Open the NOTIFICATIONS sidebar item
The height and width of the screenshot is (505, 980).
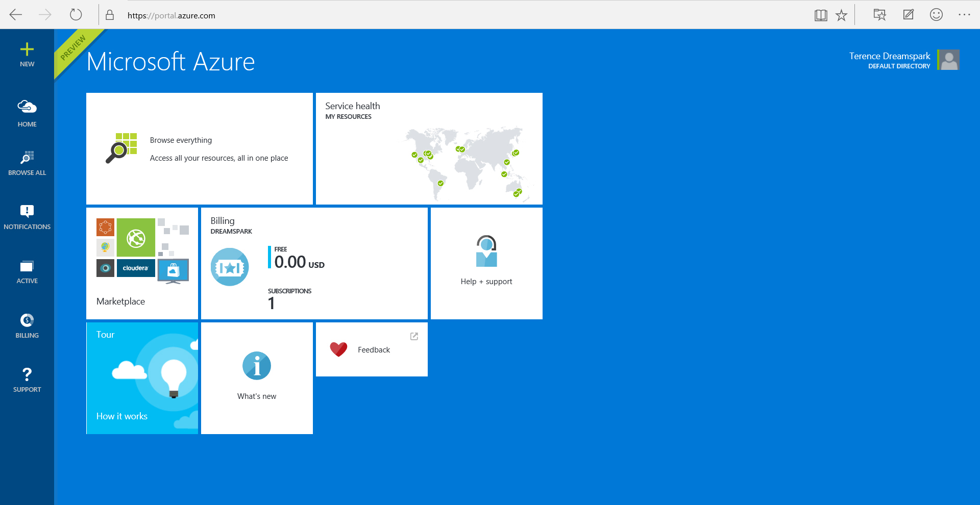coord(27,217)
